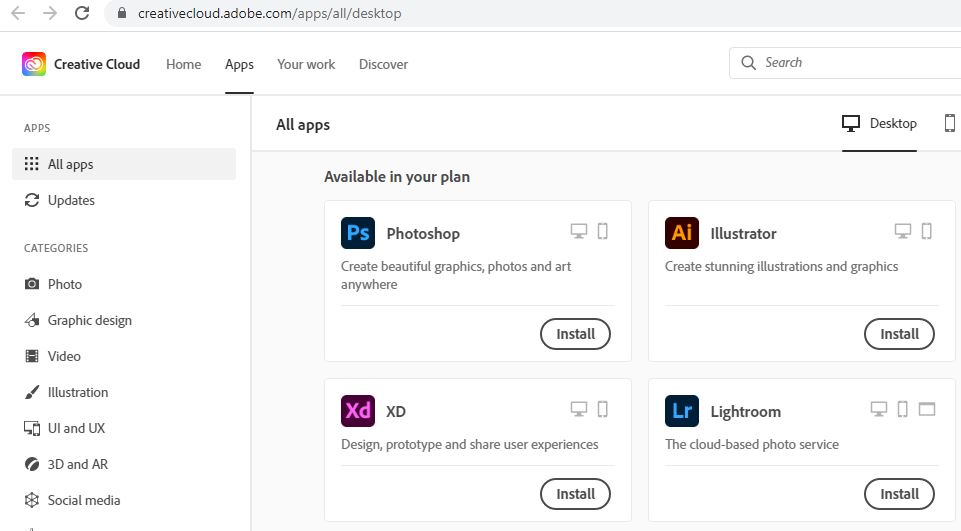The width and height of the screenshot is (961, 531).
Task: Click the Photoshop app icon
Action: pos(358,233)
